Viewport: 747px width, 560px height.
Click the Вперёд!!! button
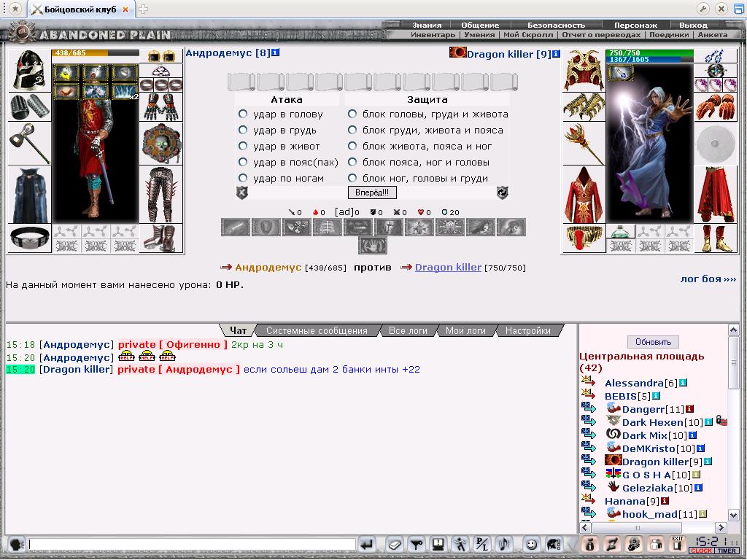[372, 192]
